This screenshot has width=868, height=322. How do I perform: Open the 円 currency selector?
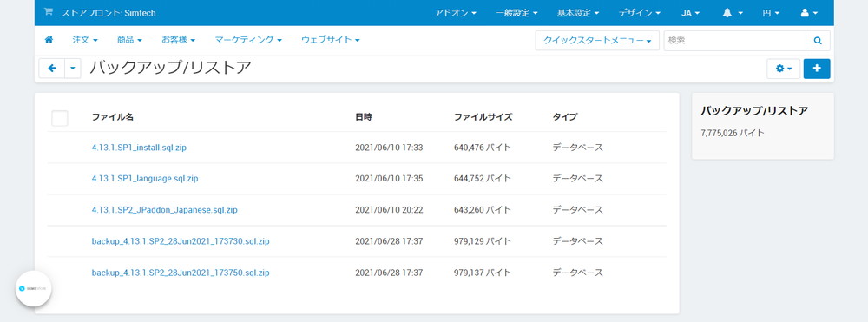coord(771,13)
